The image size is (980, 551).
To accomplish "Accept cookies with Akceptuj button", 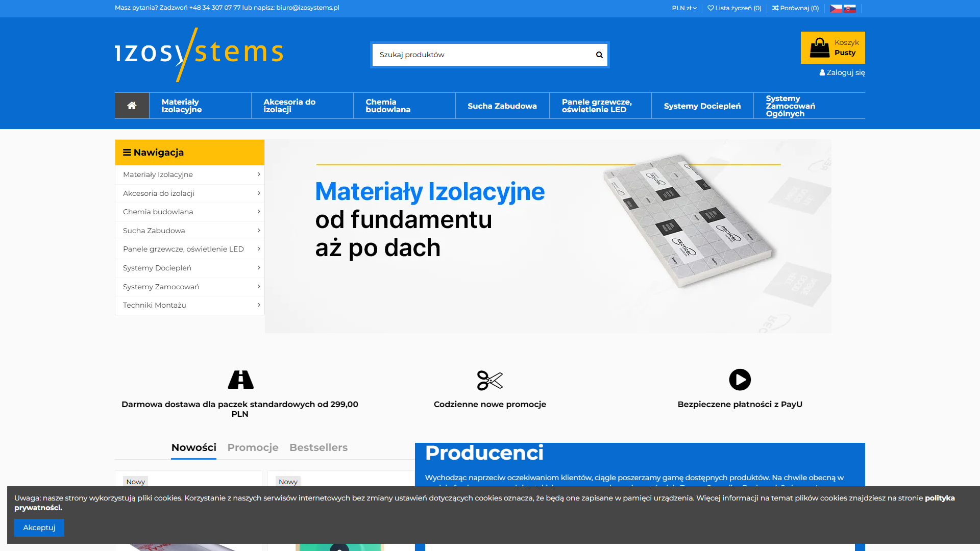I will 39,528.
